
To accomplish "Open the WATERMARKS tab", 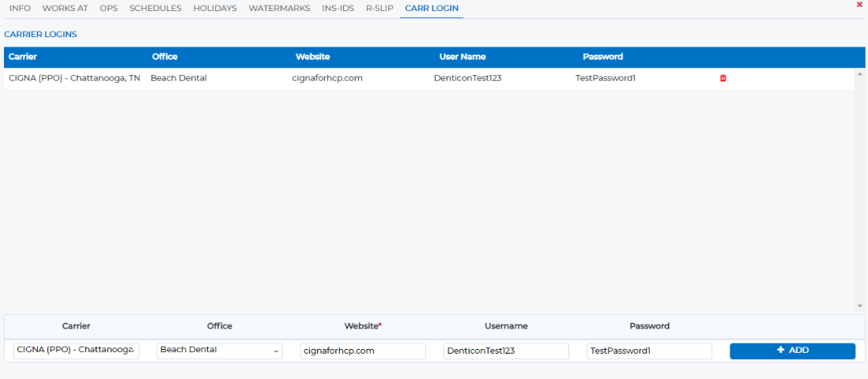I will (279, 9).
